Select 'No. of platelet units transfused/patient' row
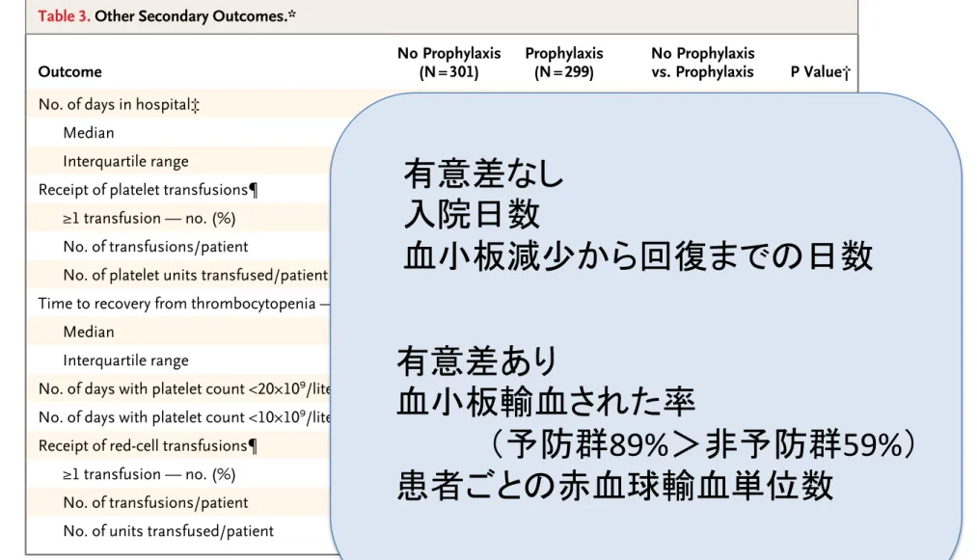Screen dimensions: 977x560 (195, 276)
